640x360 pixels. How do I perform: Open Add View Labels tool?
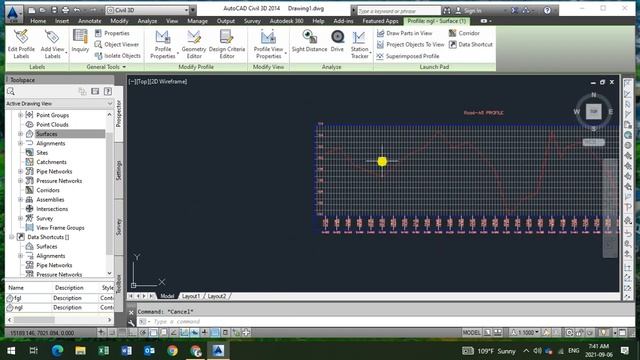53,44
